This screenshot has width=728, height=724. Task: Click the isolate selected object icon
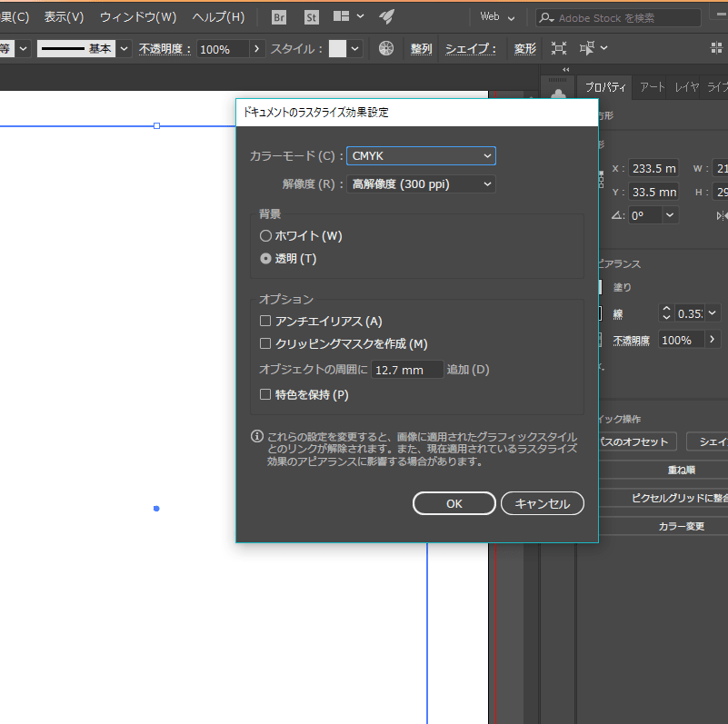[x=559, y=49]
